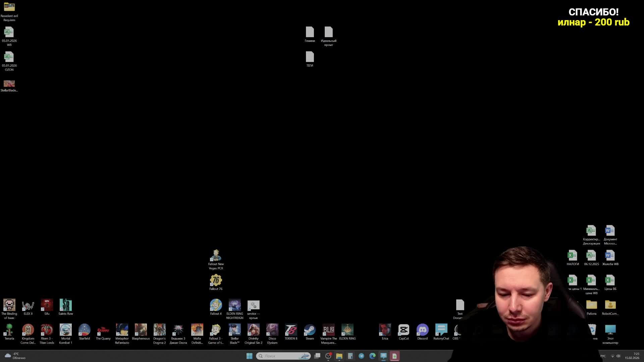Screen dimensions: 644x362
Task: Select the ТЕГИ text file
Action: (310, 57)
